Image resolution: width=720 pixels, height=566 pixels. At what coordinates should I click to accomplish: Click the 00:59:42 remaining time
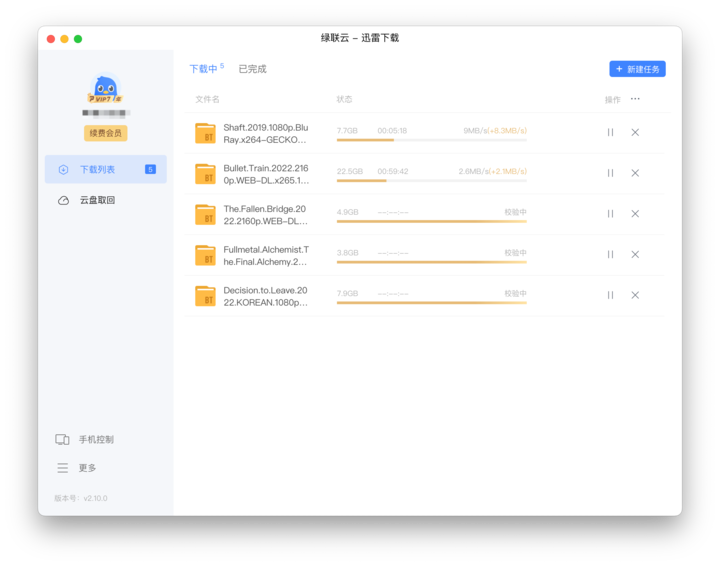393,171
